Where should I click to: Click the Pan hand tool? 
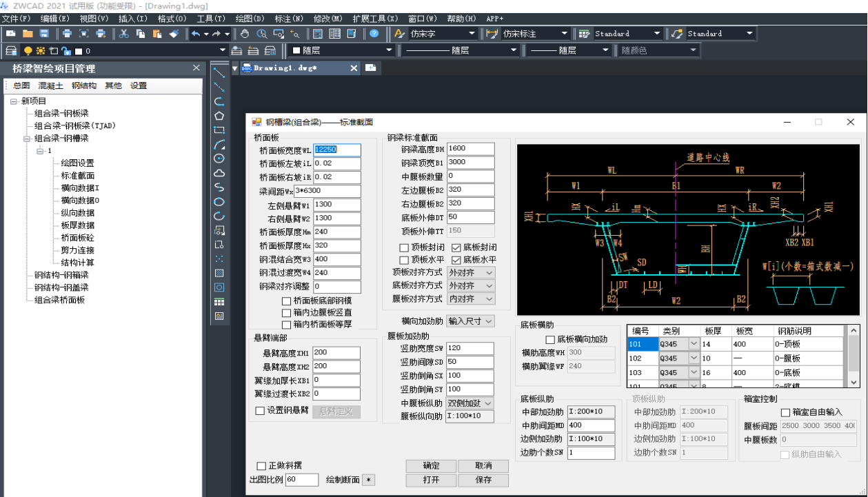(x=245, y=33)
